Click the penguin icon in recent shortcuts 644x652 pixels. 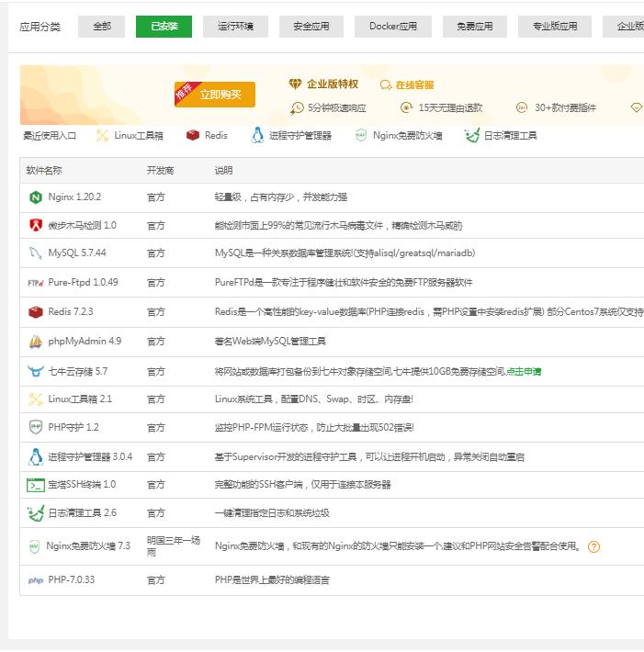coord(257,135)
